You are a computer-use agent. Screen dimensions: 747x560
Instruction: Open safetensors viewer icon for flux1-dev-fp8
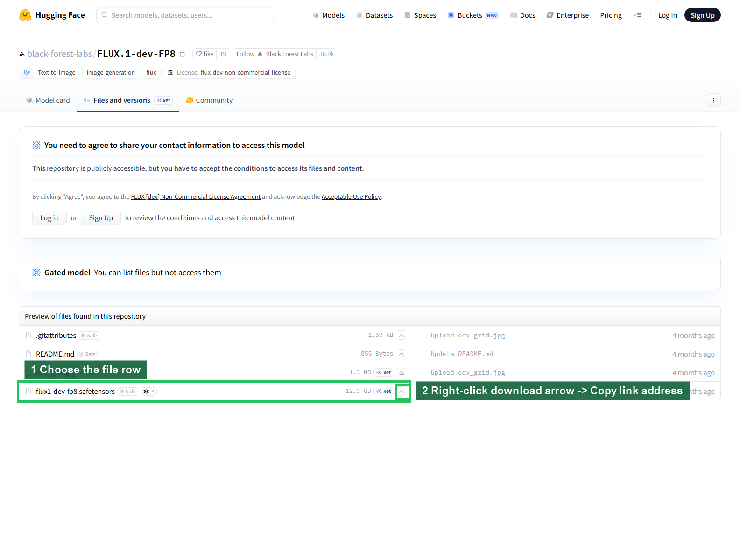pos(148,392)
